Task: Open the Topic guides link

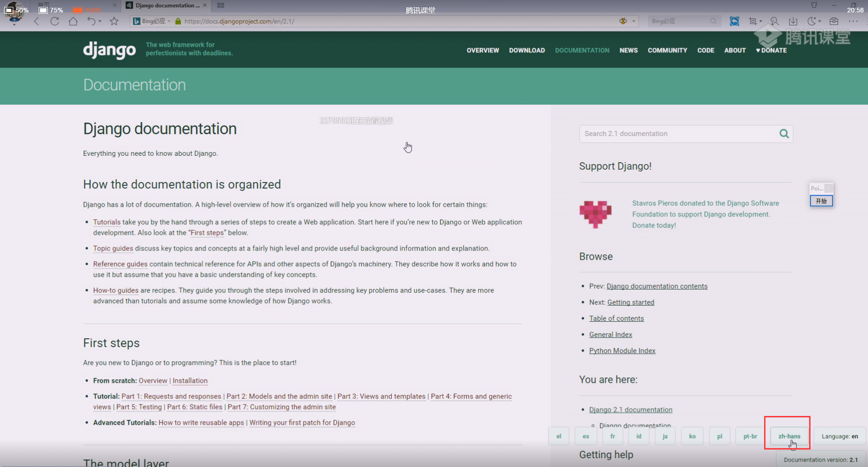Action: pyautogui.click(x=113, y=248)
